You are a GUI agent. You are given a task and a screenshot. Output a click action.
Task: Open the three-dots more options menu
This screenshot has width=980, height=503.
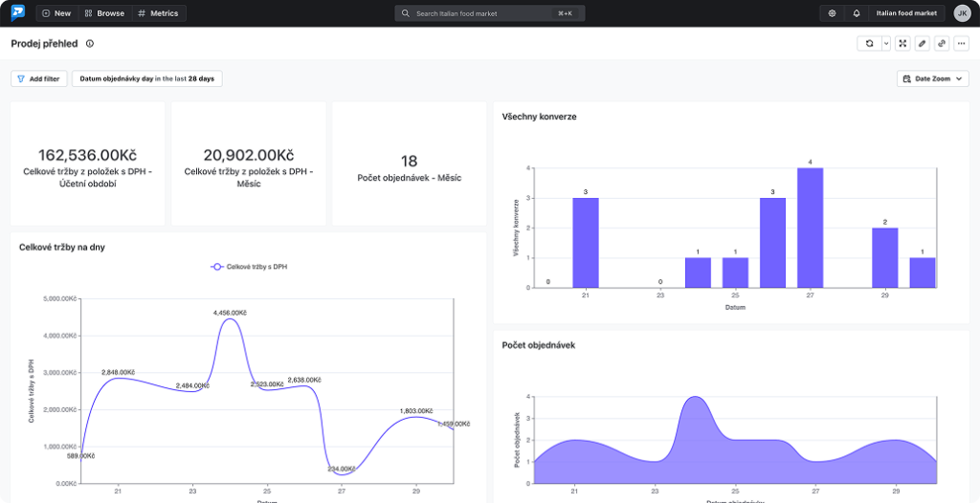(x=961, y=44)
